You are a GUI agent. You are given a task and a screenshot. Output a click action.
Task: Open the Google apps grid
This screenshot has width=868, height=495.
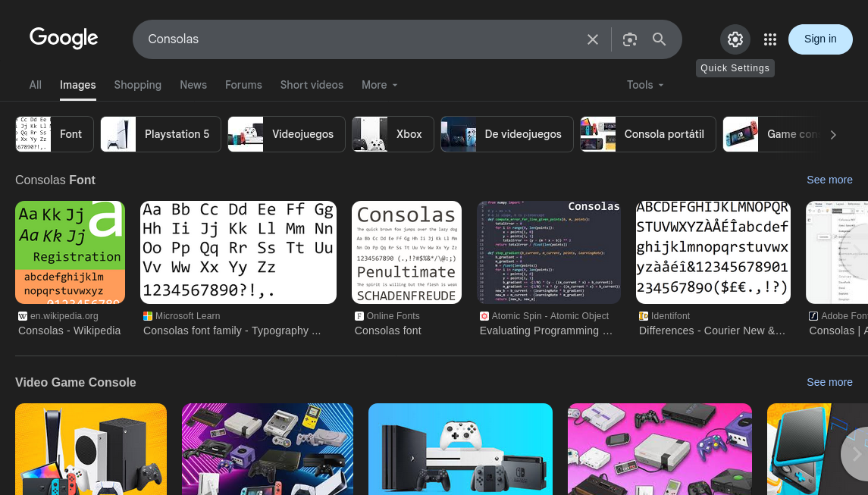pos(770,39)
